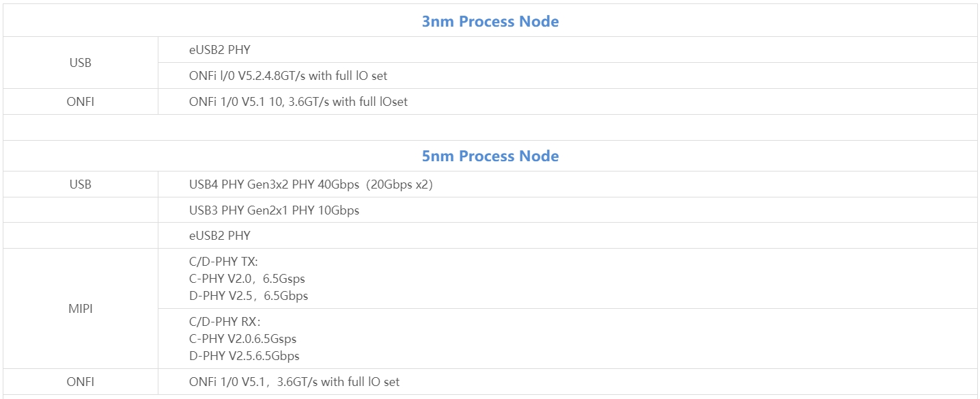This screenshot has height=399, width=980.
Task: Click the USB category cell under 5nm
Action: click(x=81, y=184)
